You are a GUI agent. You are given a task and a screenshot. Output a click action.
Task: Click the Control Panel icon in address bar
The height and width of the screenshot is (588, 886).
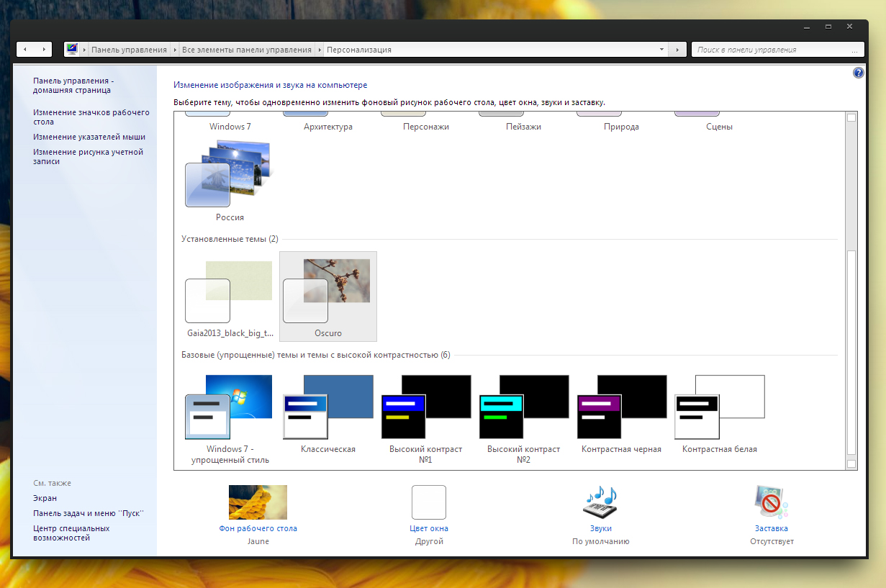pos(72,50)
